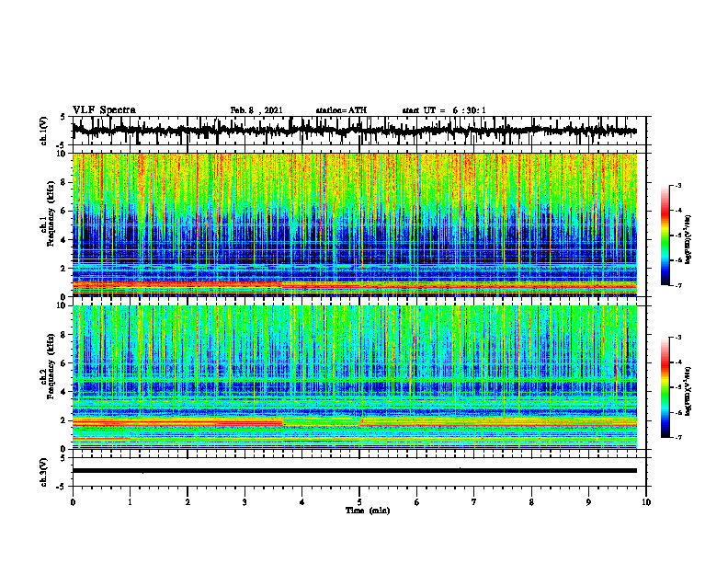Screen dimensions: 728x563
Task: Click the -7 label on ch.2 color bar
Action: click(x=677, y=437)
